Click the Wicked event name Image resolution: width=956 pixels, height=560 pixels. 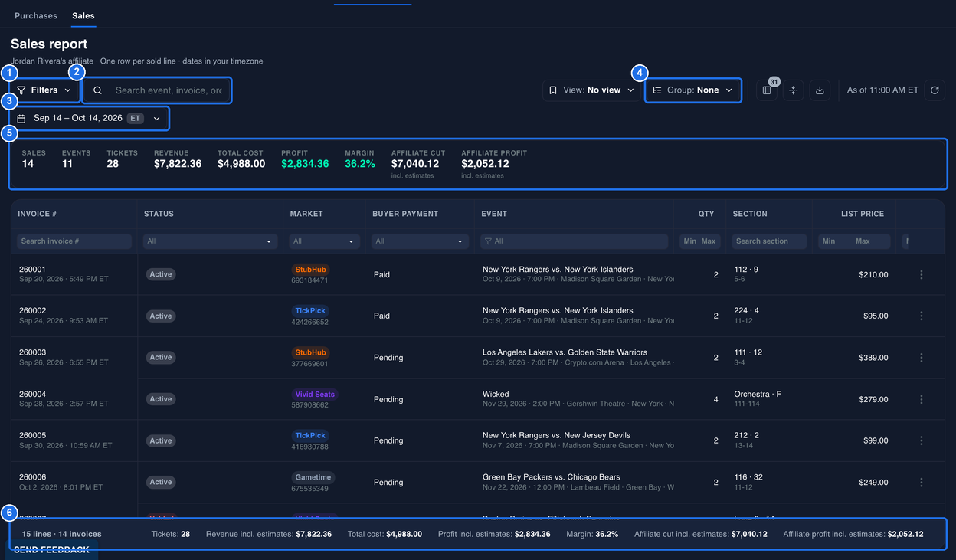click(x=496, y=395)
